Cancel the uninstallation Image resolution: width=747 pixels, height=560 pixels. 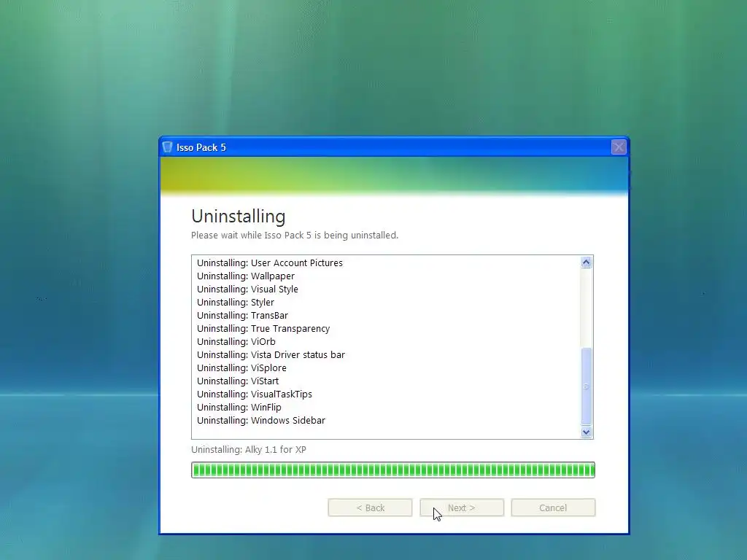pyautogui.click(x=553, y=507)
